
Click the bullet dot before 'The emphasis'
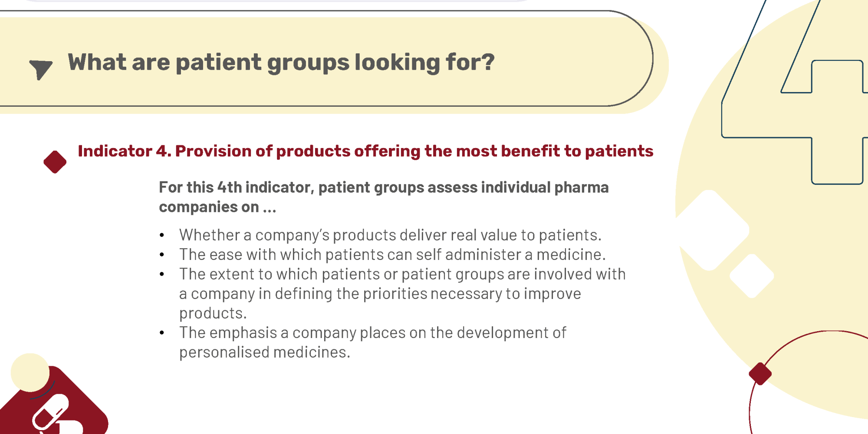(x=162, y=333)
